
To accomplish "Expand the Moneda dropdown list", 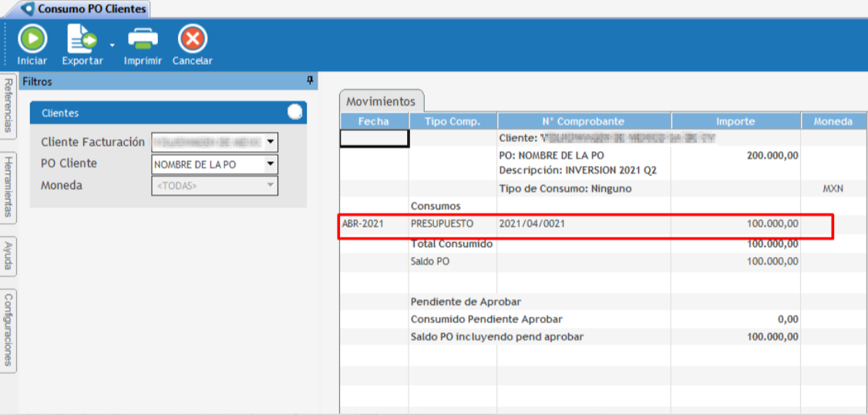I will click(270, 186).
